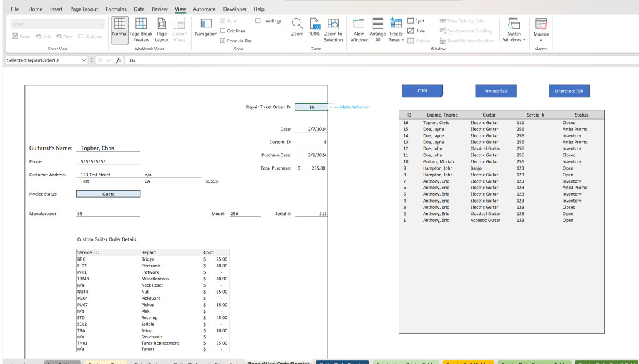Open the Navigation pane
Screen dimensions: 639x364
pos(206,27)
